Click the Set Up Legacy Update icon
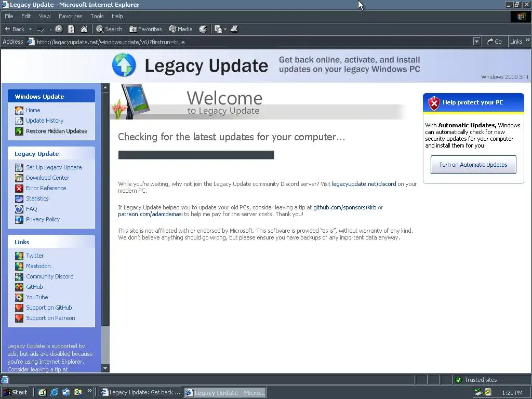Viewport: 532px width, 399px height. click(x=19, y=167)
